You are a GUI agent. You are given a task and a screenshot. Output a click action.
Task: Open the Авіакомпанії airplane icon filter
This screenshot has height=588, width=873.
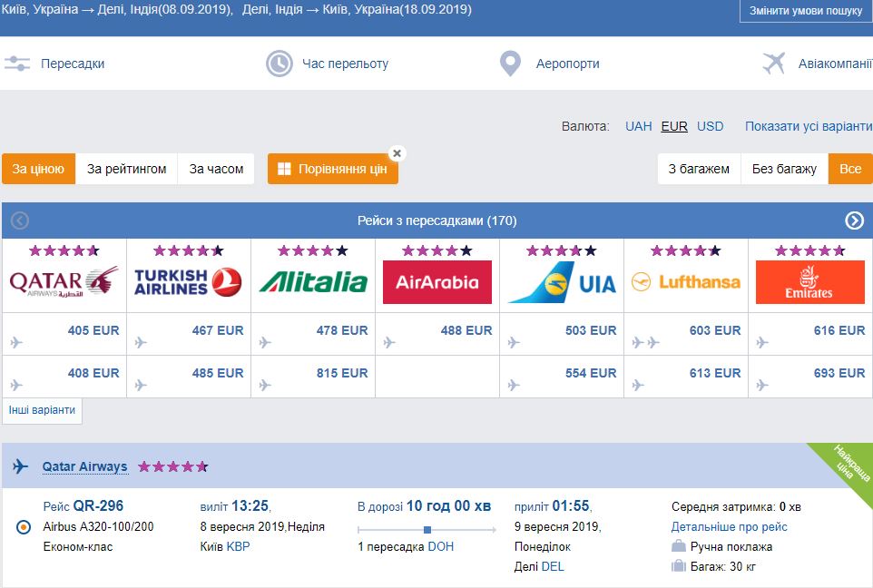pos(774,64)
